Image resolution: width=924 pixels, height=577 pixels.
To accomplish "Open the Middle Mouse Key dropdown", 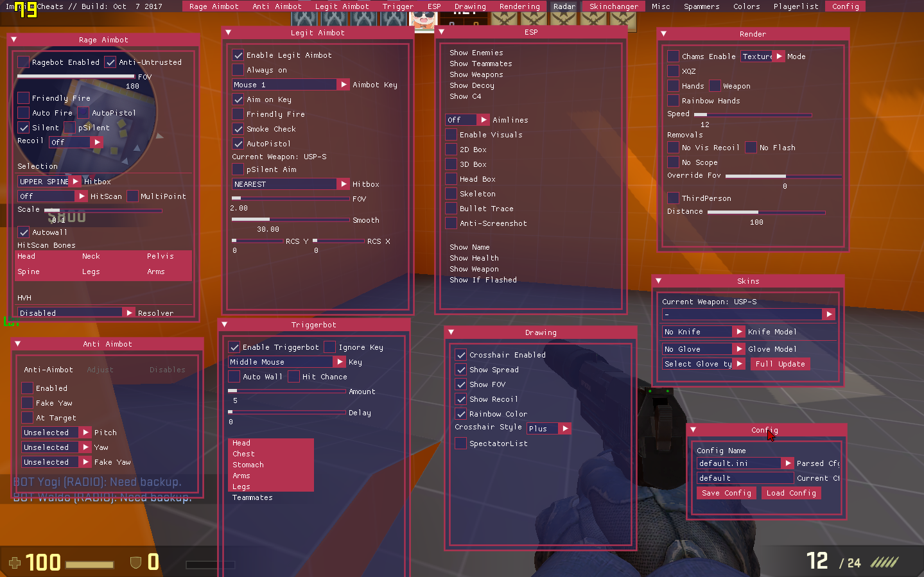I will click(x=287, y=361).
